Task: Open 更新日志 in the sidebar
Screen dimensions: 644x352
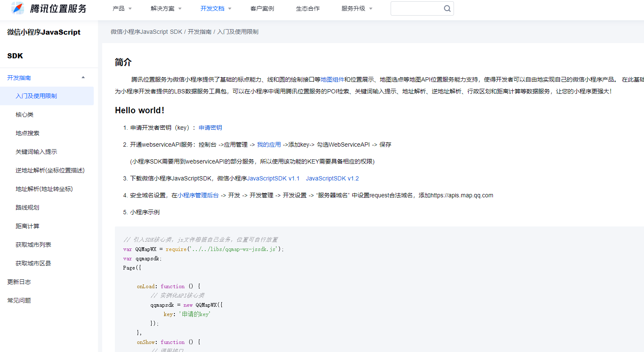Action: click(19, 282)
